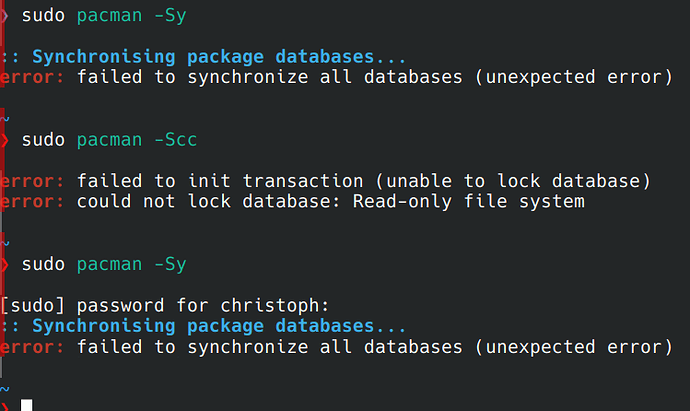Click the '-Sy' flag in the last command
690x411 pixels.
coord(170,264)
